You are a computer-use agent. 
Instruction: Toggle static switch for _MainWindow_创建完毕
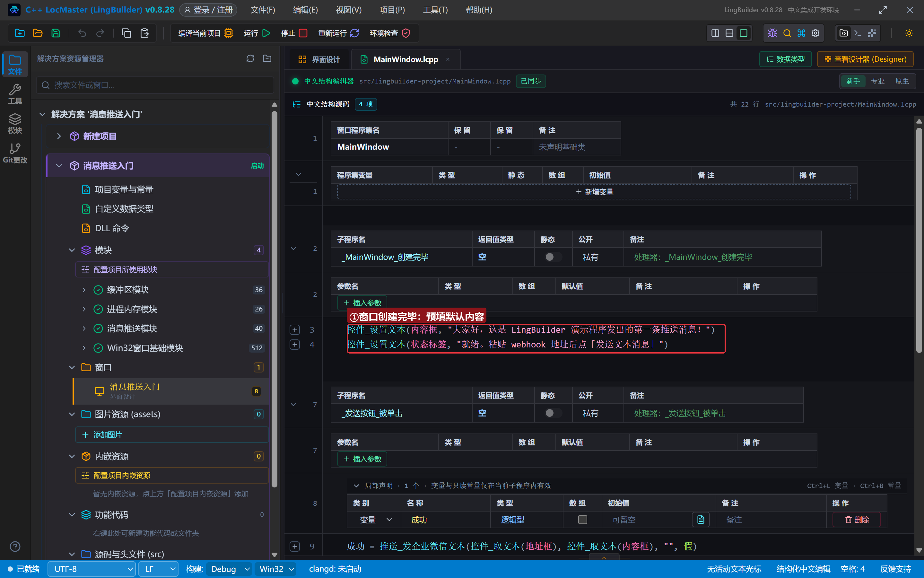[x=553, y=257]
